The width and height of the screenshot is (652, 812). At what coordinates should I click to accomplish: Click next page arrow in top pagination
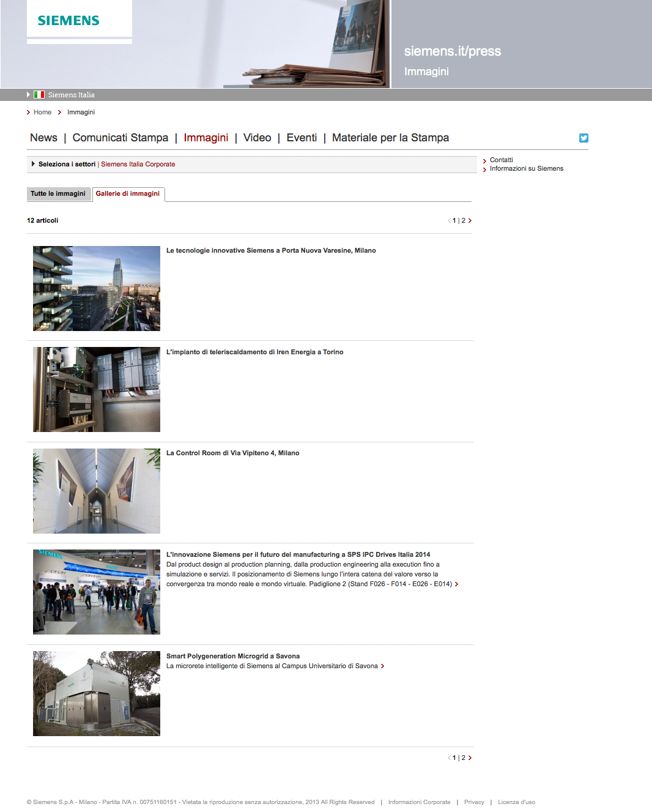point(470,221)
